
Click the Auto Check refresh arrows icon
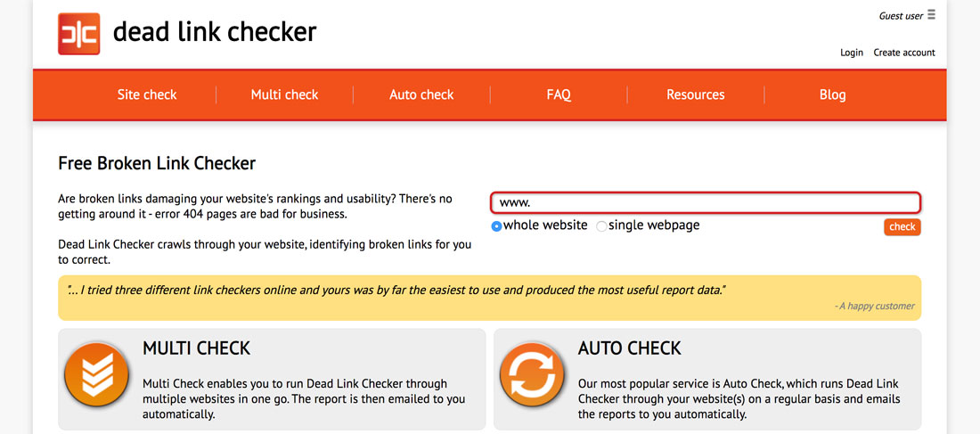coord(532,375)
